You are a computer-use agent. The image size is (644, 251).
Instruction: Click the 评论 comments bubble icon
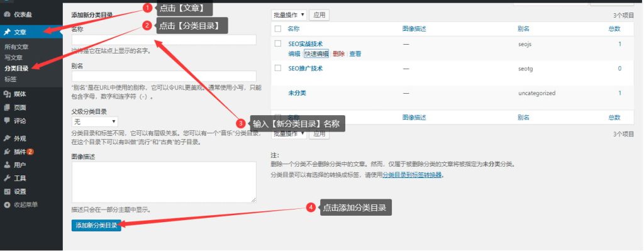[7, 121]
